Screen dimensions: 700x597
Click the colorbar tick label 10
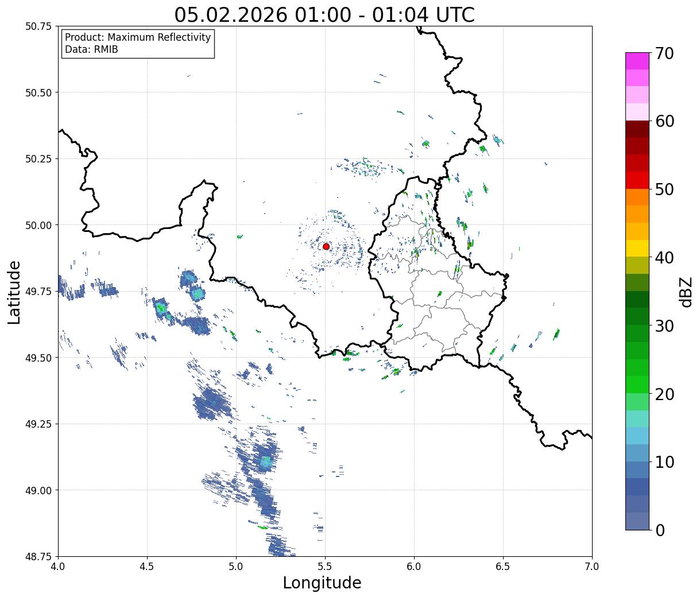pos(664,462)
